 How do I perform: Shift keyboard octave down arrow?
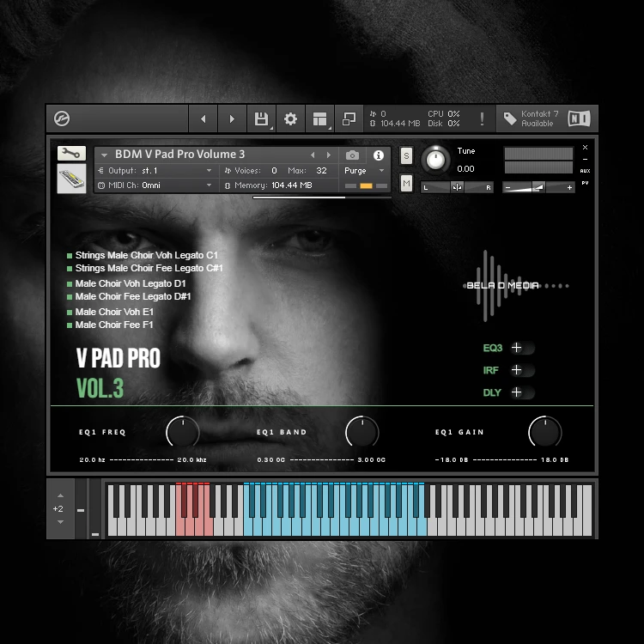coord(60,522)
